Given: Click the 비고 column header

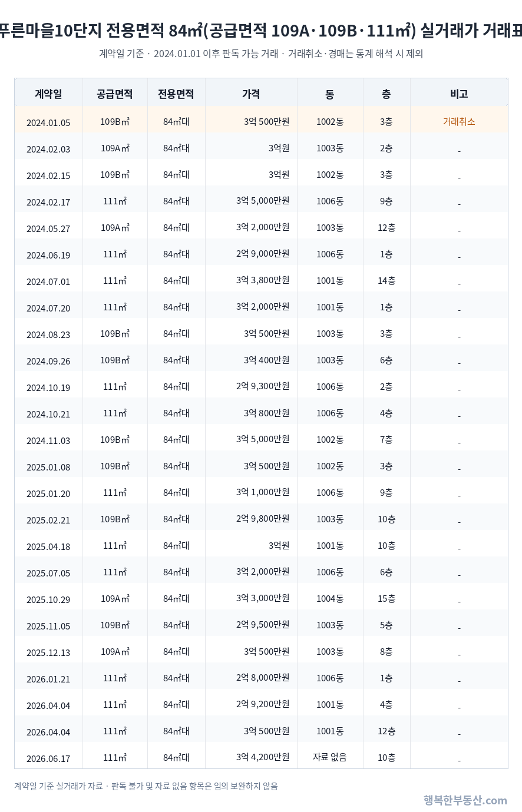Looking at the screenshot, I should tap(459, 94).
